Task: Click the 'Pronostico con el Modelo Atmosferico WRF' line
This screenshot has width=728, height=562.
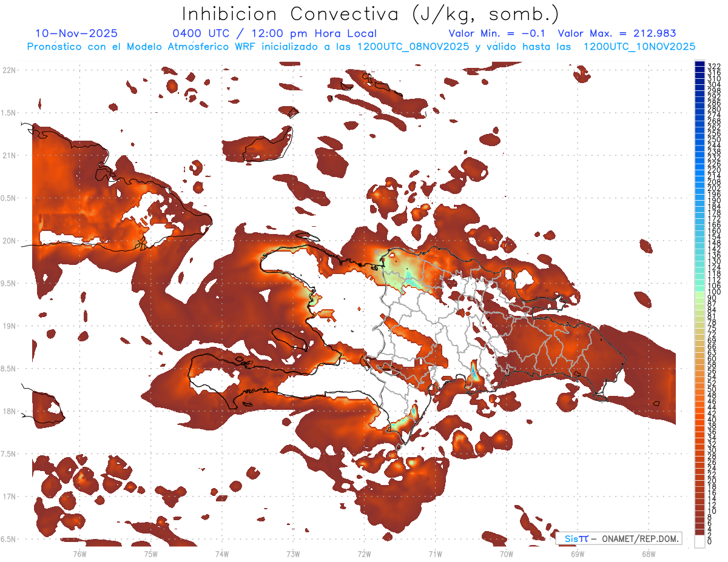Action: pos(361,47)
